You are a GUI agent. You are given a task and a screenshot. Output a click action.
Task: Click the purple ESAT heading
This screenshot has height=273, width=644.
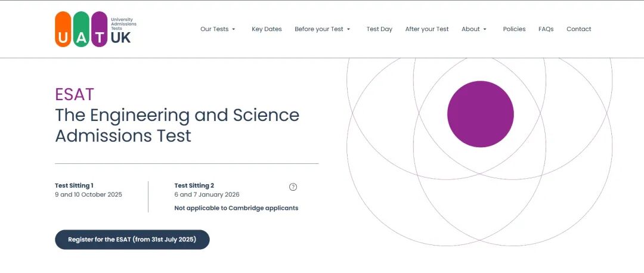pos(75,95)
